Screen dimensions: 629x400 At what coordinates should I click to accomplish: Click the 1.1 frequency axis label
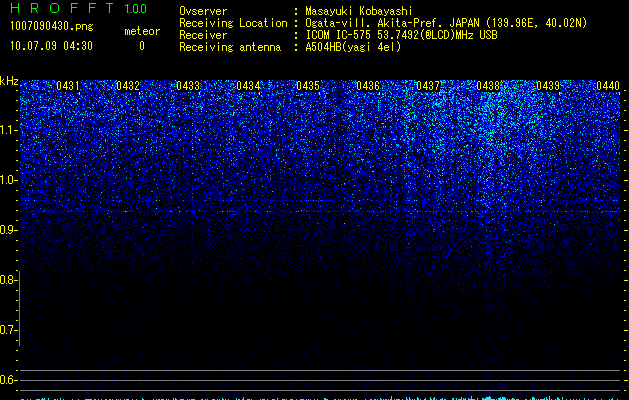8,130
